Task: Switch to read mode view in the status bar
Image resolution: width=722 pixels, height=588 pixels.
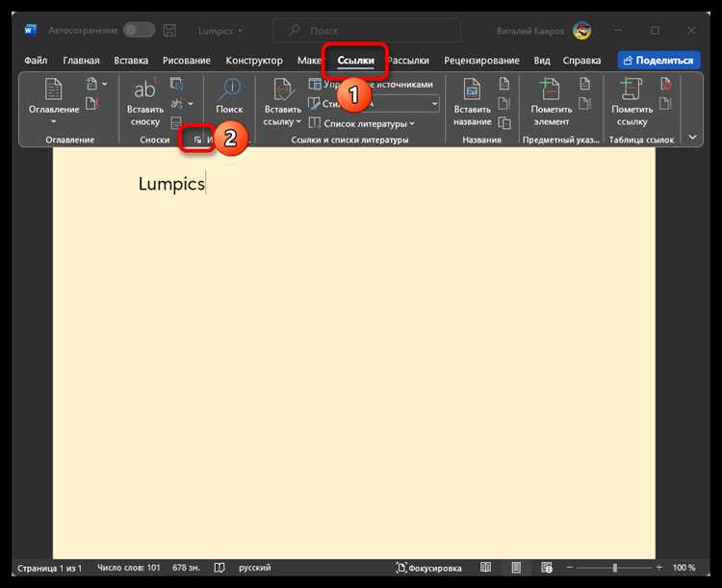Action: [485, 568]
